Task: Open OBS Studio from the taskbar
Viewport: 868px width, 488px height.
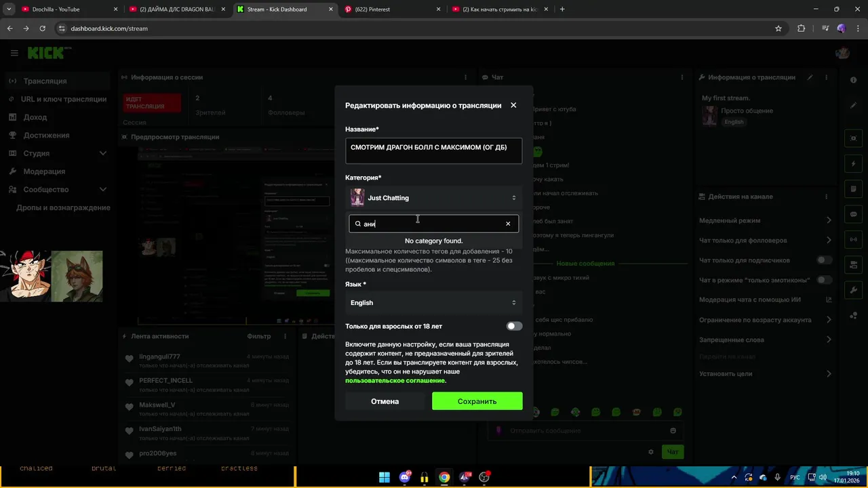Action: [484, 477]
